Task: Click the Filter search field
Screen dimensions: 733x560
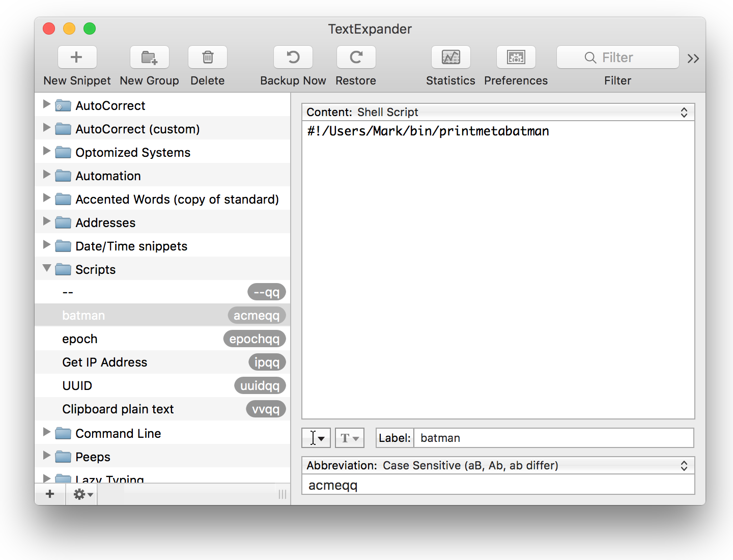Action: [617, 57]
